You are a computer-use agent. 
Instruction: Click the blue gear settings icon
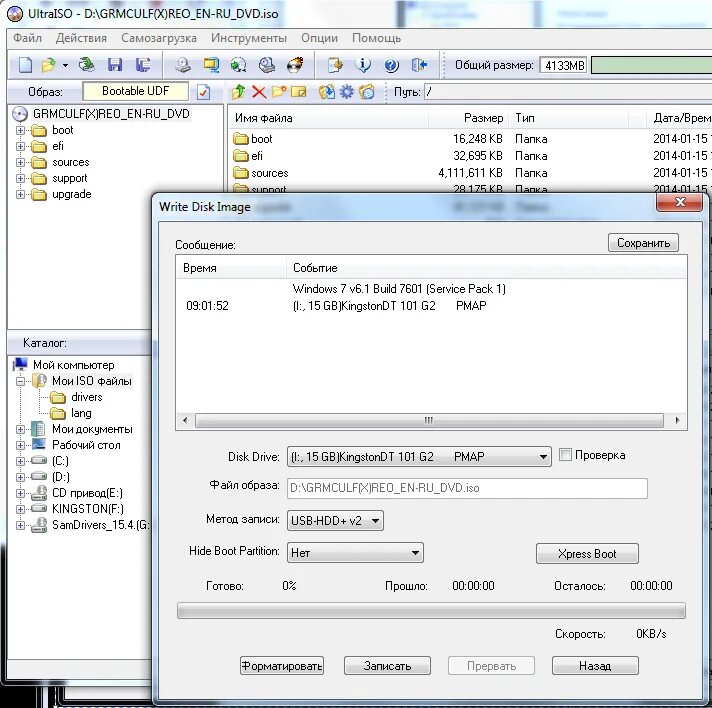pyautogui.click(x=346, y=92)
